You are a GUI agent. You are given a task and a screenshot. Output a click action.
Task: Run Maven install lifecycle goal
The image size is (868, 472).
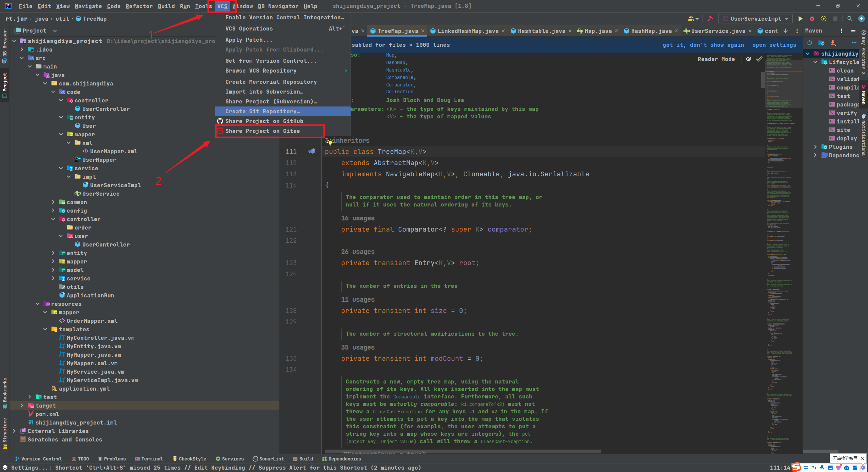[844, 121]
